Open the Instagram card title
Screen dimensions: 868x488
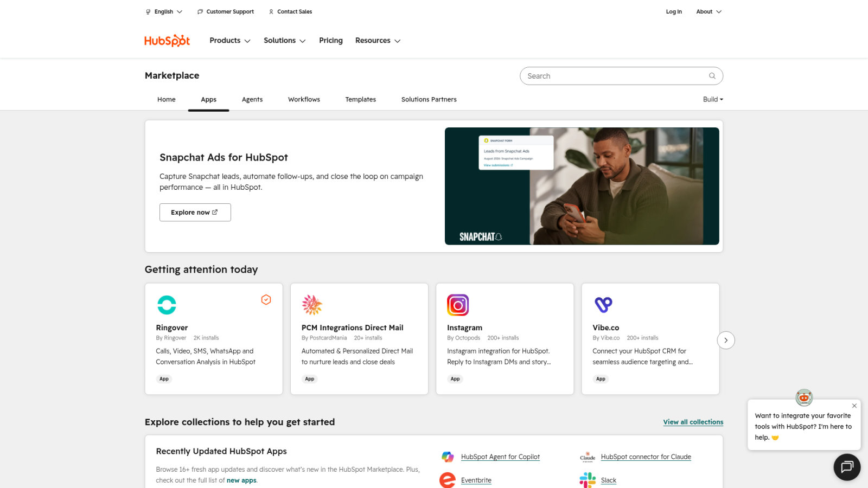pyautogui.click(x=464, y=328)
